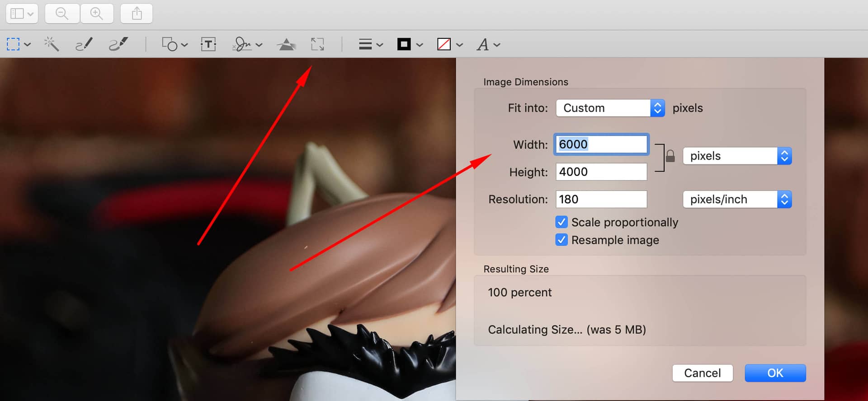
Task: Open the text style font button
Action: [483, 44]
